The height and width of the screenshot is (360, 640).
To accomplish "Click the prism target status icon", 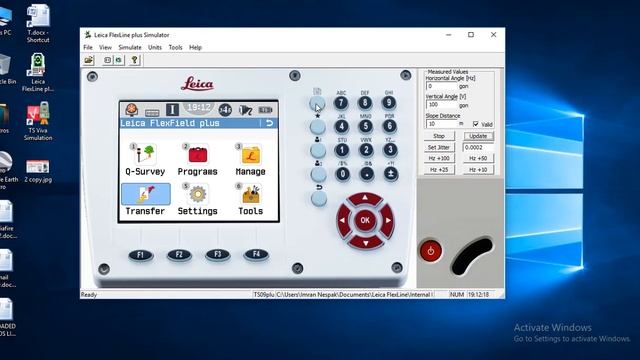I will coord(131,110).
